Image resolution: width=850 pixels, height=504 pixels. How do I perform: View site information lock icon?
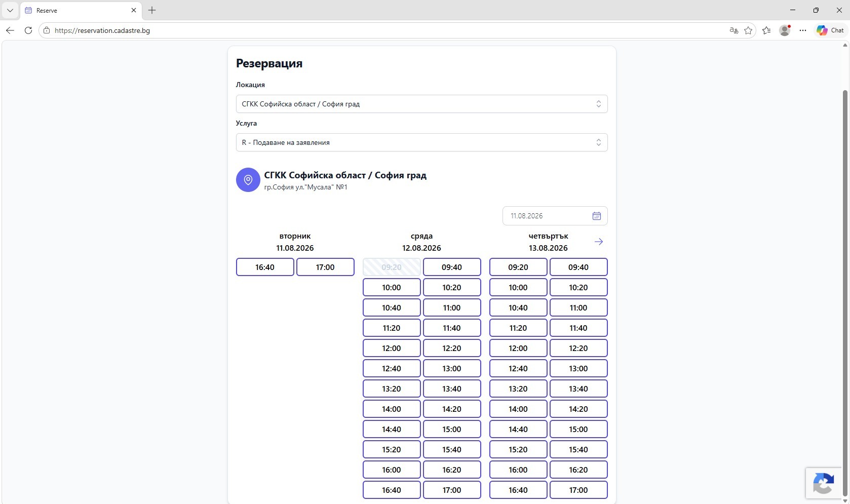point(47,30)
